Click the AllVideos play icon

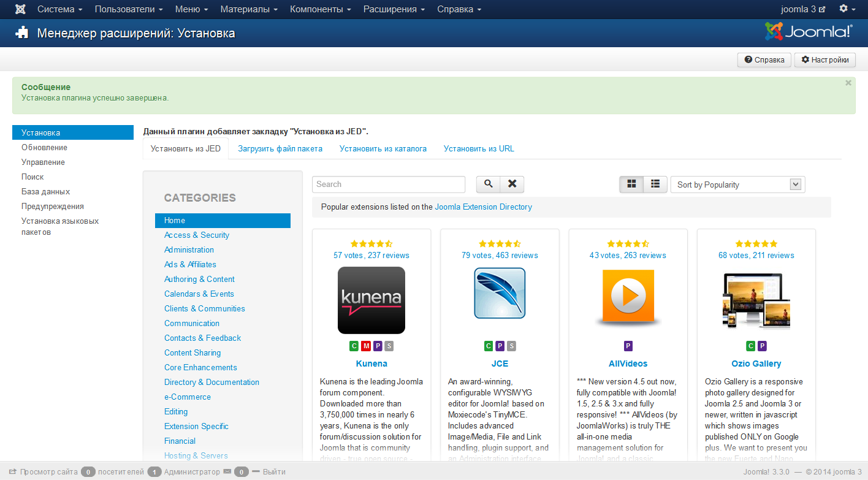(628, 297)
